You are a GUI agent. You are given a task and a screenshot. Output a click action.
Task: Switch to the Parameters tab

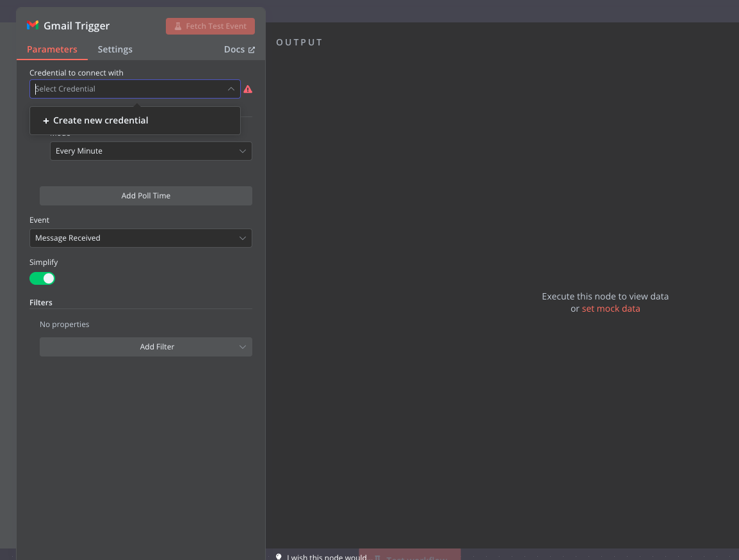[x=52, y=49]
